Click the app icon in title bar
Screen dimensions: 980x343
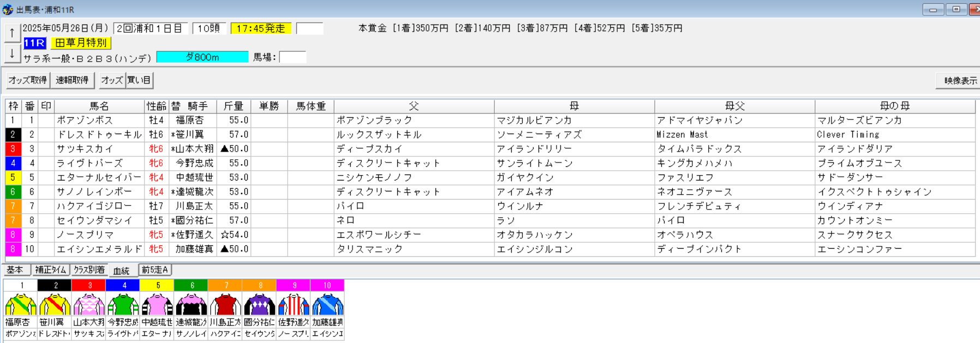pyautogui.click(x=8, y=10)
